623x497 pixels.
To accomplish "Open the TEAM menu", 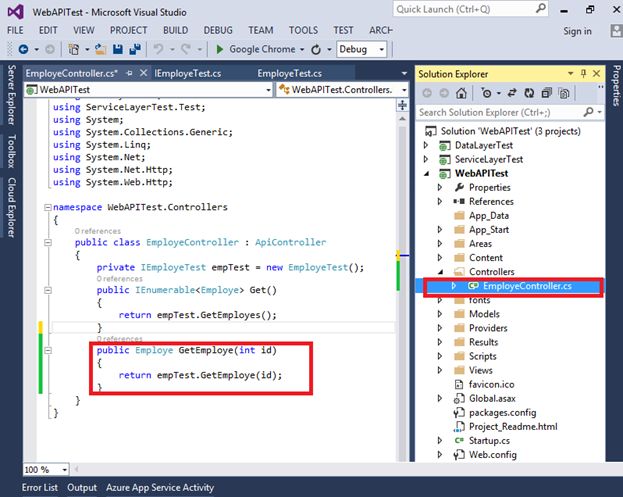I will point(261,30).
